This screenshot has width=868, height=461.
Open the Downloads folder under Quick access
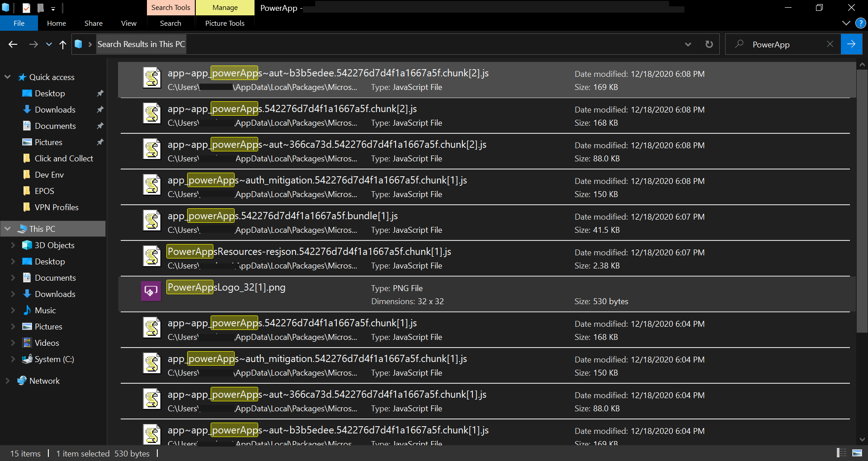55,110
